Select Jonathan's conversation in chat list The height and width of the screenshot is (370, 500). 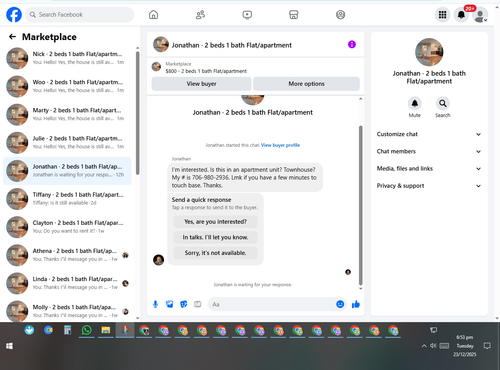click(67, 171)
